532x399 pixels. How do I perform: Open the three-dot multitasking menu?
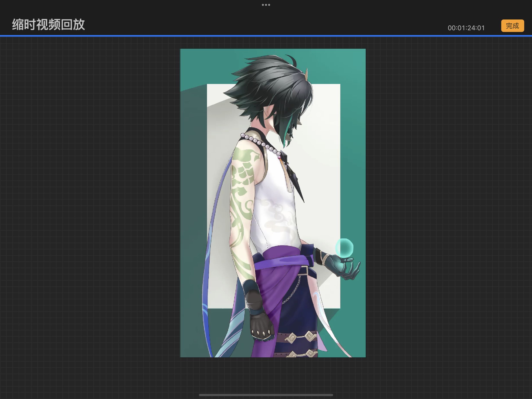[266, 5]
